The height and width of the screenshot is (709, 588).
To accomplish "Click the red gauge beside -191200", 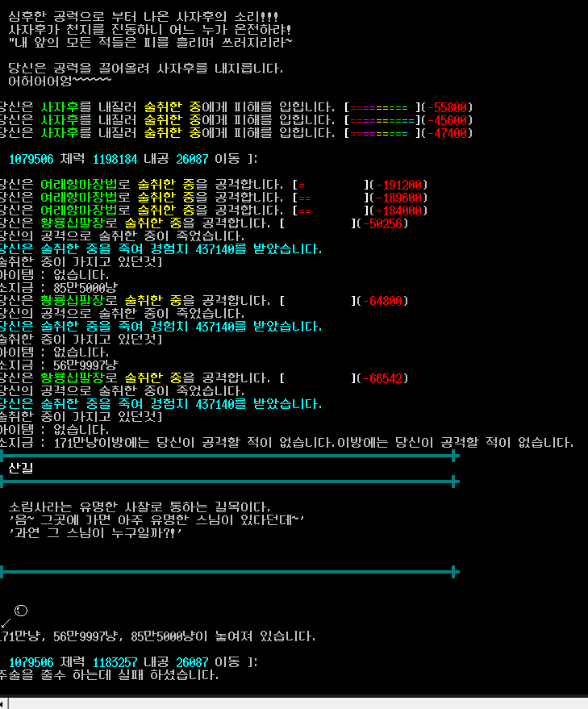I will pos(330,185).
